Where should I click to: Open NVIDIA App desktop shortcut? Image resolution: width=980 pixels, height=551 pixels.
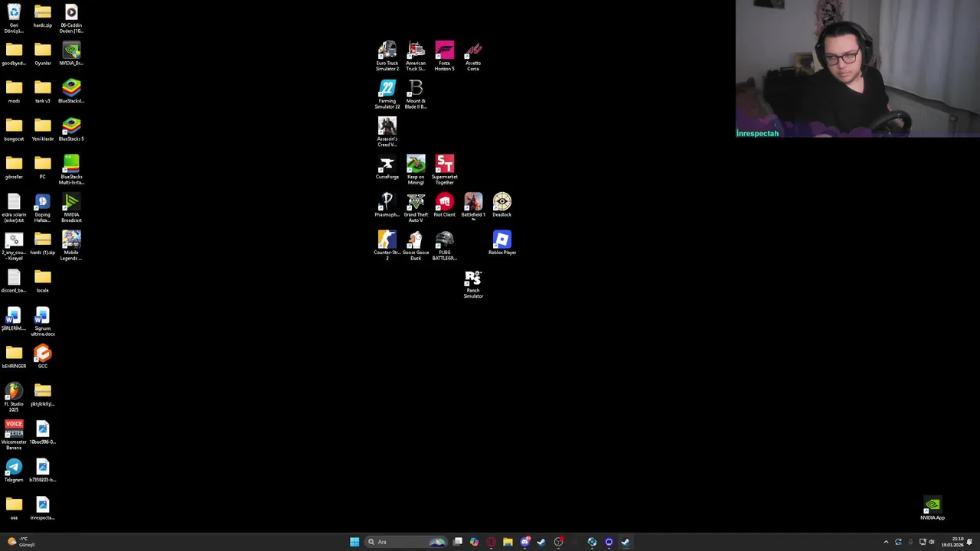[x=932, y=508]
